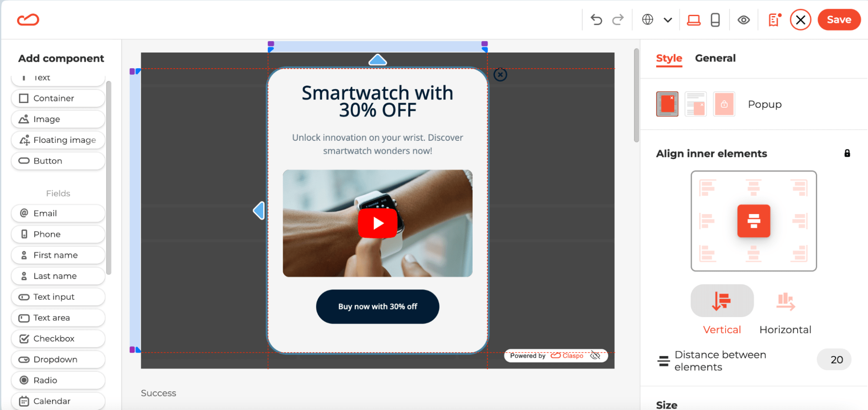Open the changelog receipt icon with notification dot
868x410 pixels.
tap(773, 20)
